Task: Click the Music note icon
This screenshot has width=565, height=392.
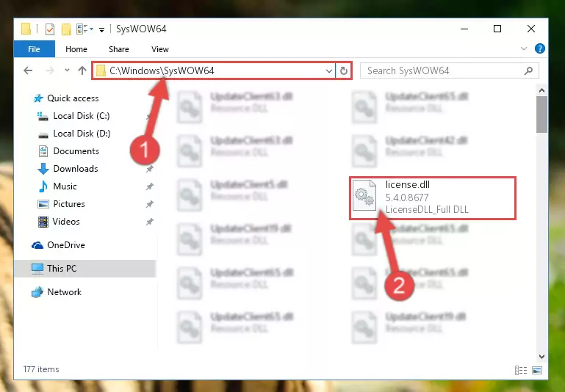Action: pos(43,186)
